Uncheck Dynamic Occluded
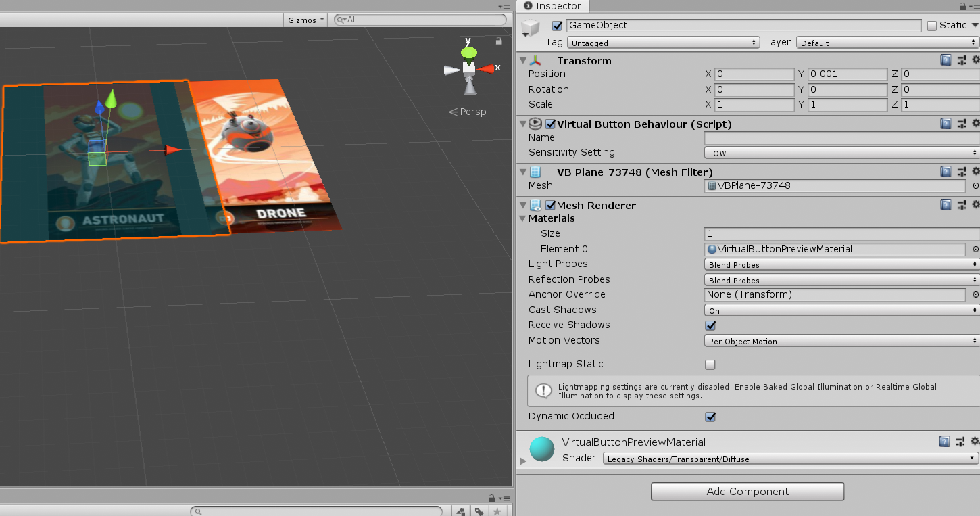Image resolution: width=980 pixels, height=516 pixels. [x=710, y=417]
